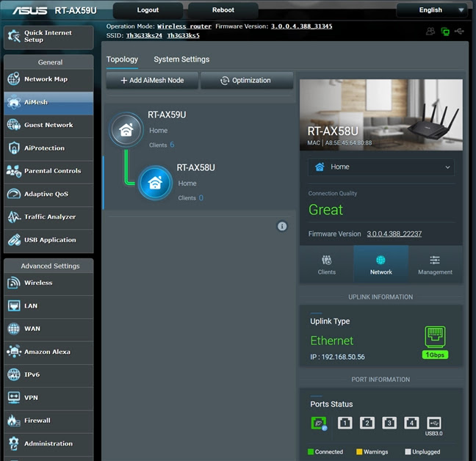This screenshot has height=461, width=476.
Task: Click the RT-AX59U router node home icon
Action: click(126, 130)
